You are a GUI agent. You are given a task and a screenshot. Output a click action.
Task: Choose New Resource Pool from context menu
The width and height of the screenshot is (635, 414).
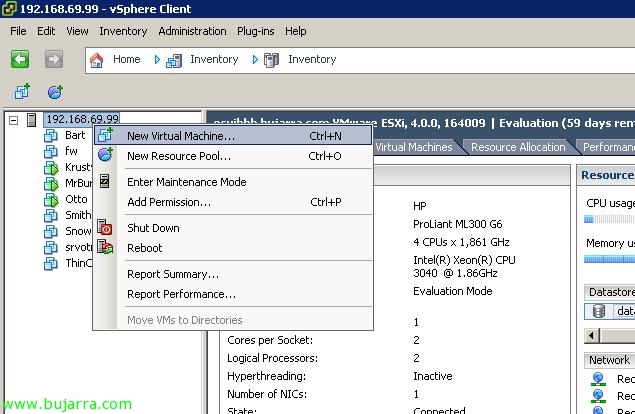tap(233, 156)
